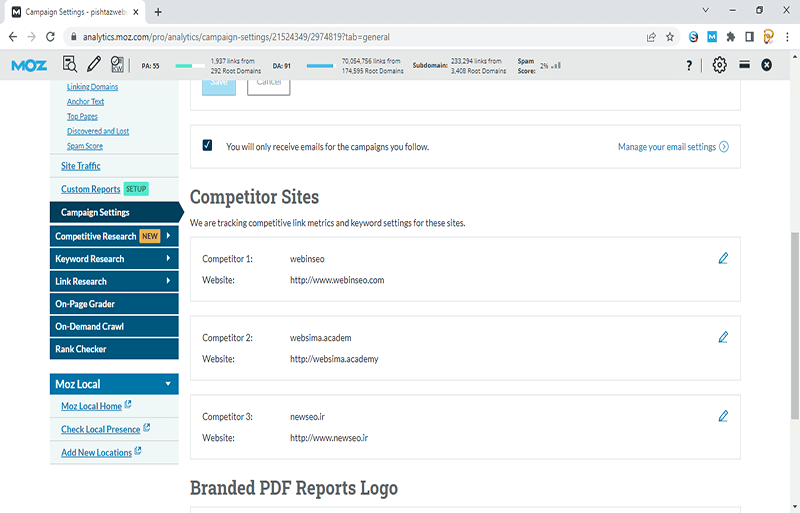Open Spam Score link
The height and width of the screenshot is (513, 800).
click(85, 146)
